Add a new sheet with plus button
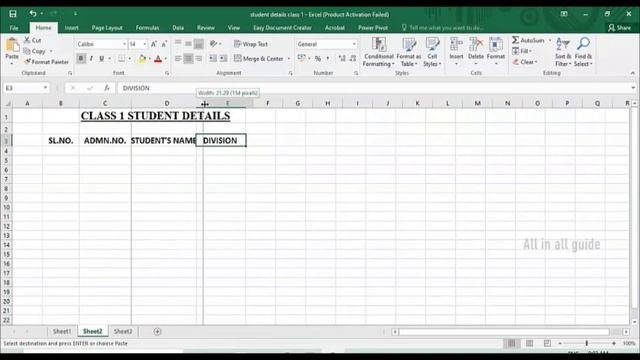This screenshot has width=640, height=360. click(158, 332)
